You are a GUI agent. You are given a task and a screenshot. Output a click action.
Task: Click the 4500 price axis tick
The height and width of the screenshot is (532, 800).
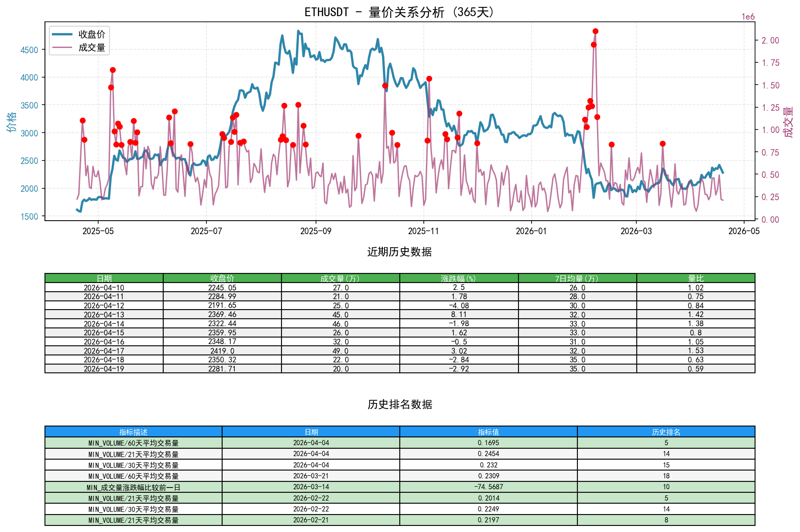coord(29,50)
